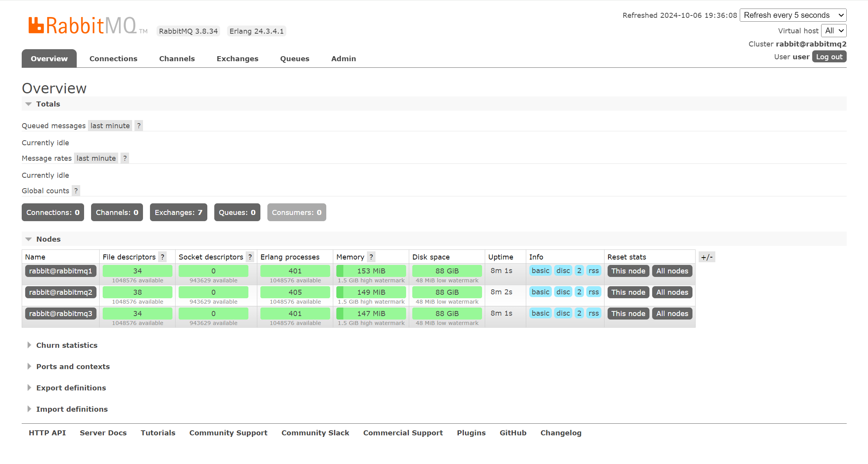The height and width of the screenshot is (464, 868).
Task: Open the refresh interval dropdown
Action: pos(793,15)
